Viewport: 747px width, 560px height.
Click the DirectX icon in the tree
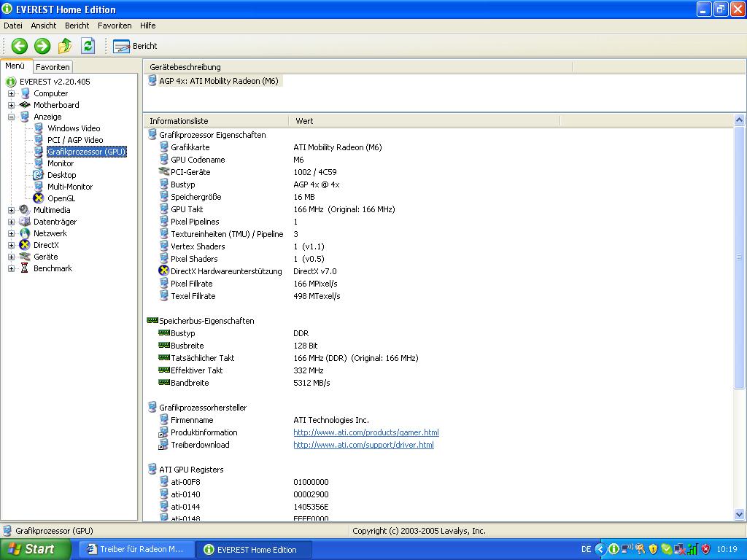[x=25, y=245]
